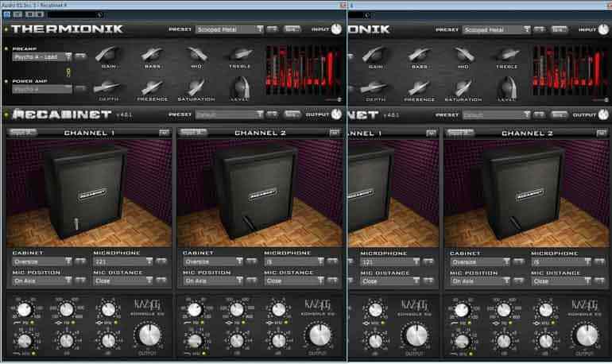Viewport: 612px width, 364px height.
Task: Click Bass knob in left window
Action: point(153,54)
